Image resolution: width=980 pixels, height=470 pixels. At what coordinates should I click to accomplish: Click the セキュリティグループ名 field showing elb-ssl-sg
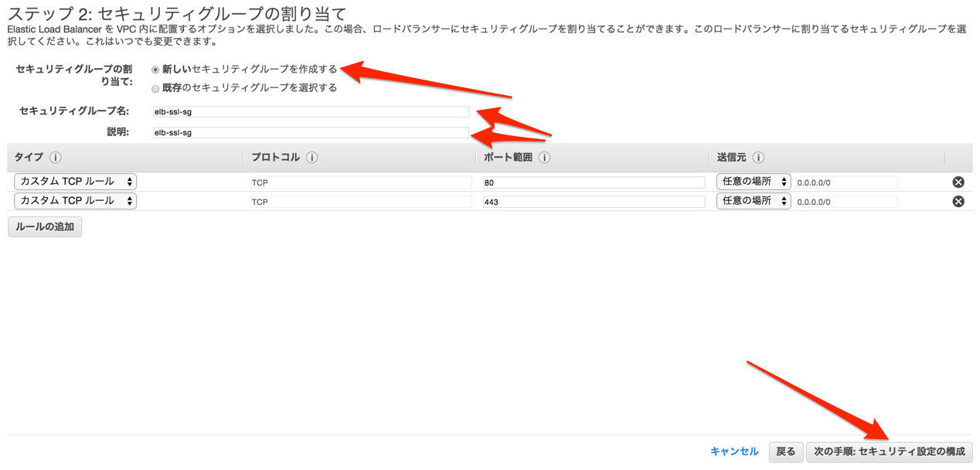pyautogui.click(x=309, y=111)
